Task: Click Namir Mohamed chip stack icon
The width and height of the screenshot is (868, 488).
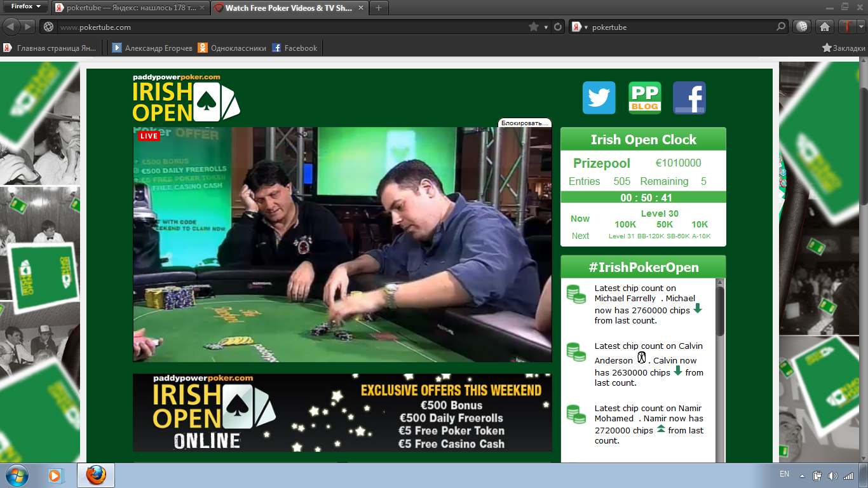Action: (x=576, y=414)
